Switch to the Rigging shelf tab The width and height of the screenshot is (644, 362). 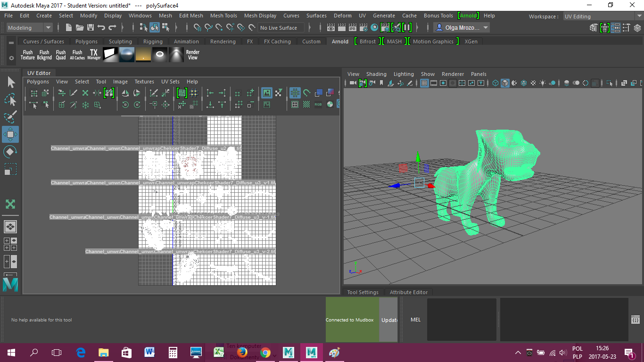(153, 41)
